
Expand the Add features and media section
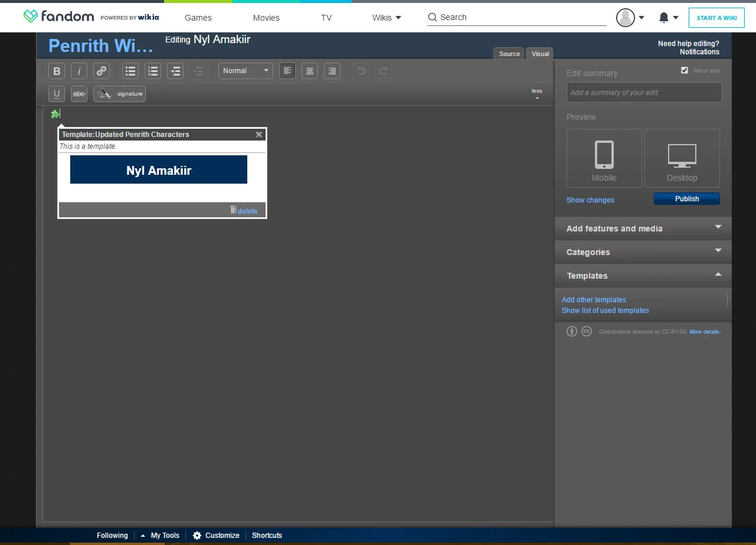click(643, 229)
